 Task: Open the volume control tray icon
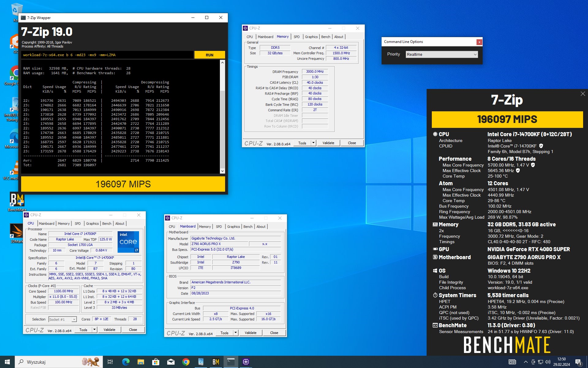coord(548,362)
